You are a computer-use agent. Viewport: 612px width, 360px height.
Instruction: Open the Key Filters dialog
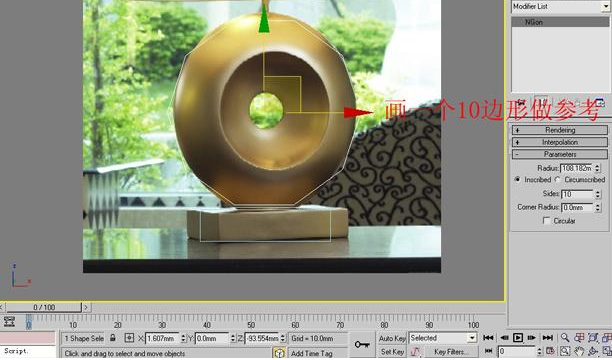point(451,352)
